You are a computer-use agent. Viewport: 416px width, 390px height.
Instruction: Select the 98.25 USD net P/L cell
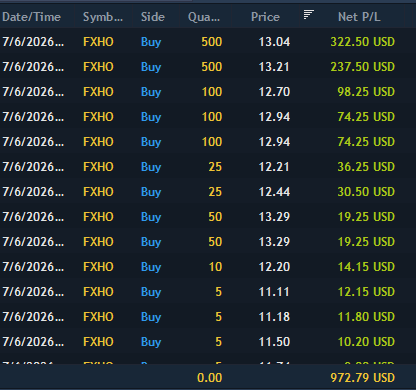[x=366, y=92]
